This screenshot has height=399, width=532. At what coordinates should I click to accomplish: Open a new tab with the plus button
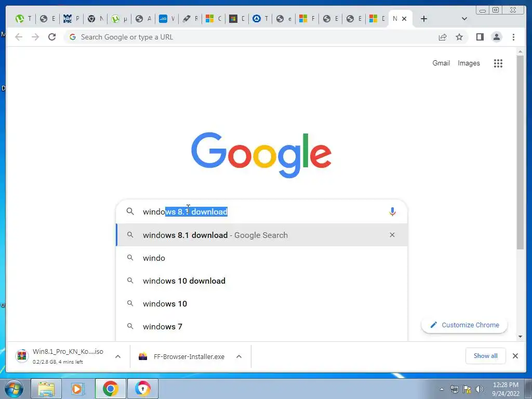(x=424, y=19)
